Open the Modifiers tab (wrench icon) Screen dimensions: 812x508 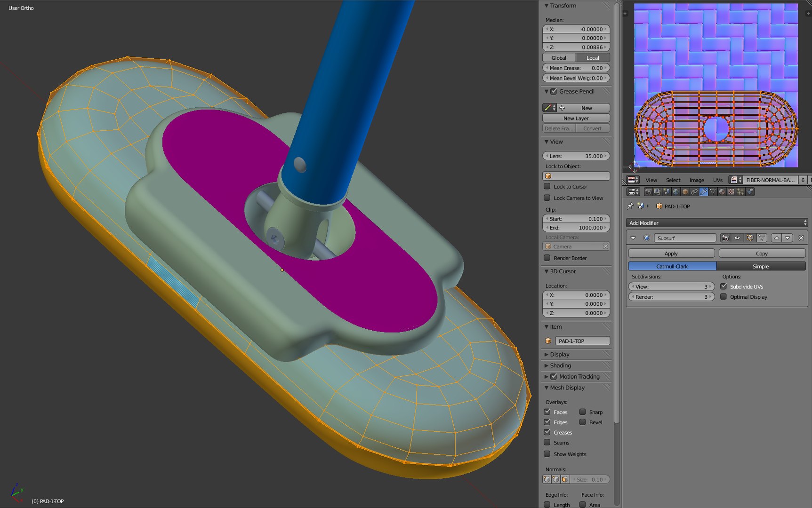(x=704, y=191)
